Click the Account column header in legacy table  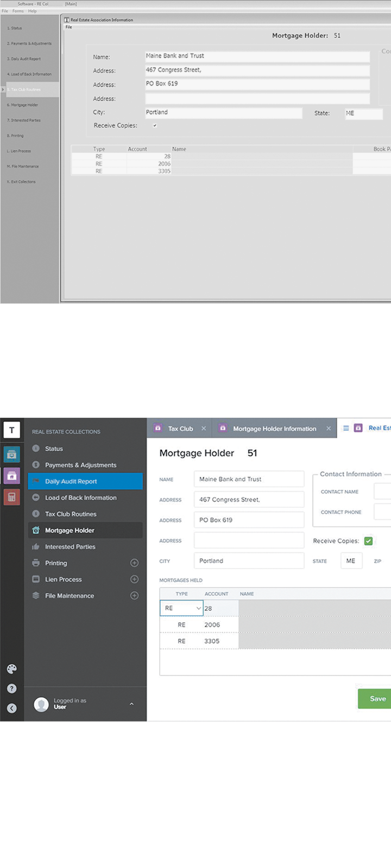tap(137, 149)
